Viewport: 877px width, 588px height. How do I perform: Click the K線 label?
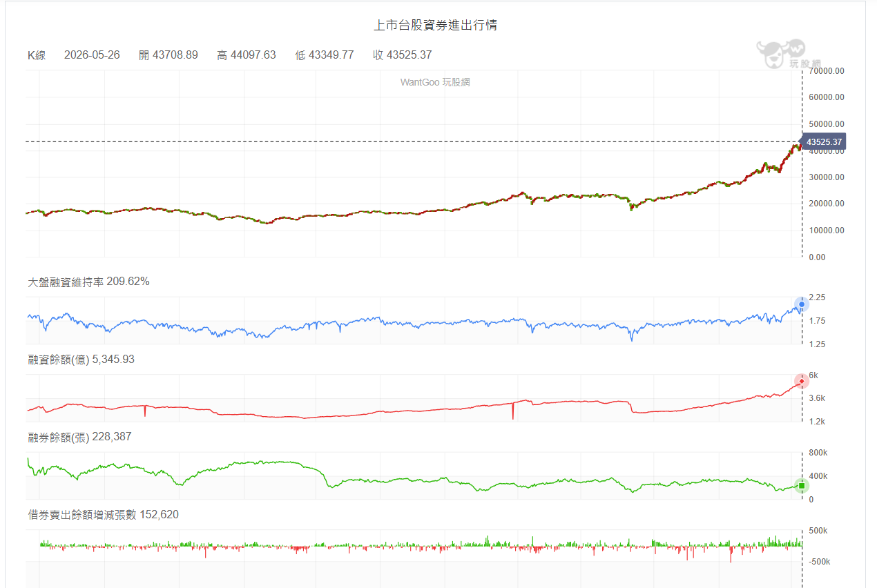pyautogui.click(x=37, y=55)
